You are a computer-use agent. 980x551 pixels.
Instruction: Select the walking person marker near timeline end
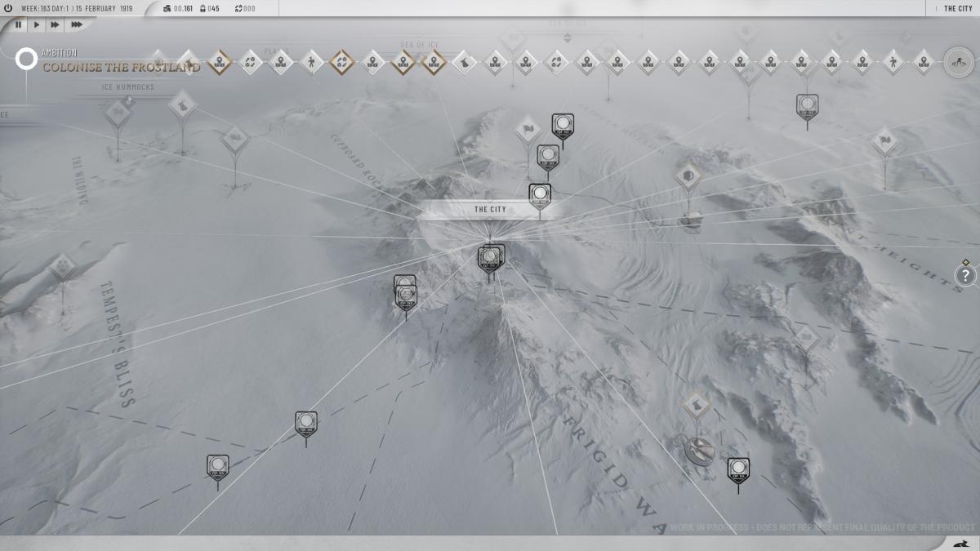pos(893,62)
